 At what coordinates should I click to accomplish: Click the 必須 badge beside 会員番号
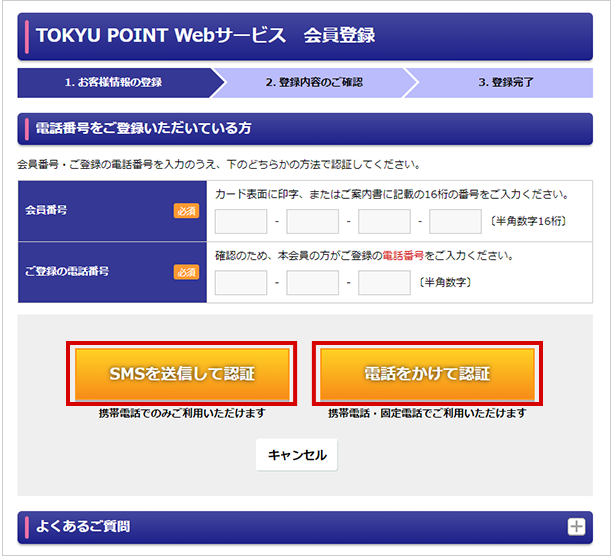(x=186, y=211)
